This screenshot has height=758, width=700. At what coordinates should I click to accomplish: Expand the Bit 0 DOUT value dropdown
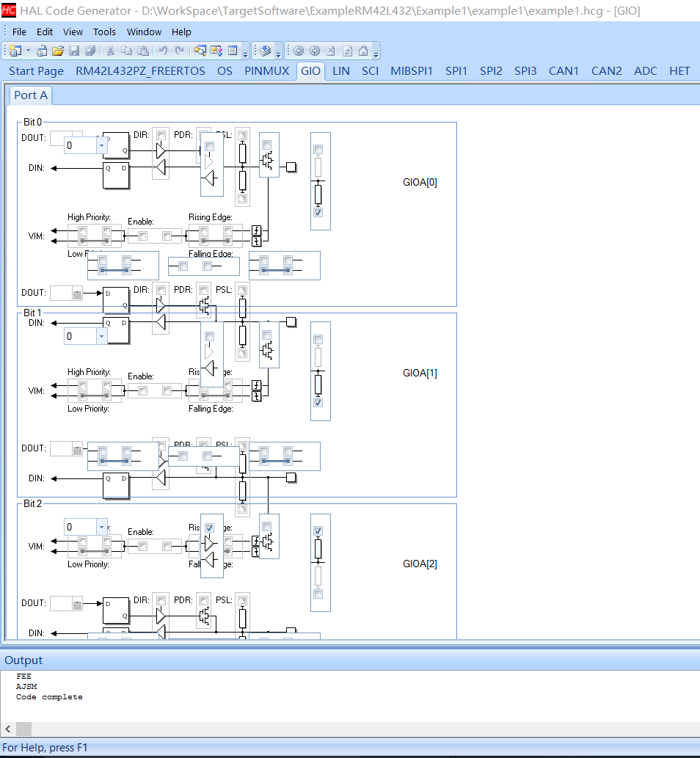[x=101, y=145]
